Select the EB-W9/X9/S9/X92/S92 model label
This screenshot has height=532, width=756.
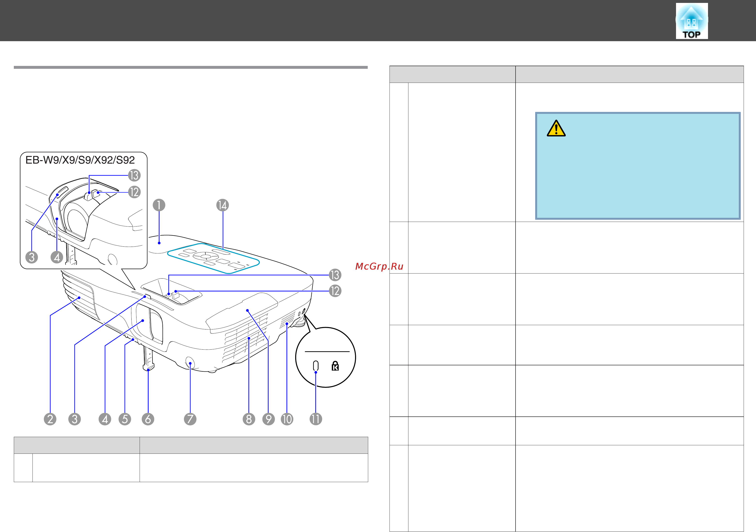coord(80,160)
